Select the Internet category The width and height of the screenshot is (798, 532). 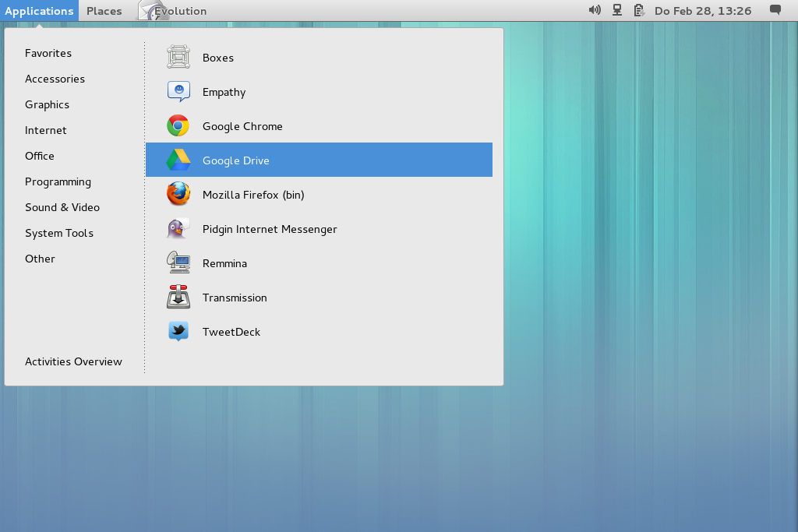point(46,130)
